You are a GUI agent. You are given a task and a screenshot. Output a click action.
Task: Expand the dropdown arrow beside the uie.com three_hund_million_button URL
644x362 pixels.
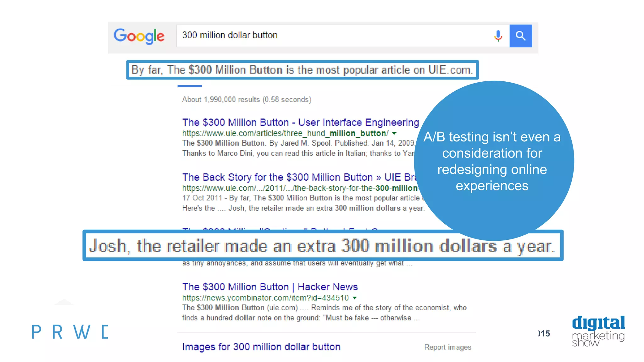point(394,133)
